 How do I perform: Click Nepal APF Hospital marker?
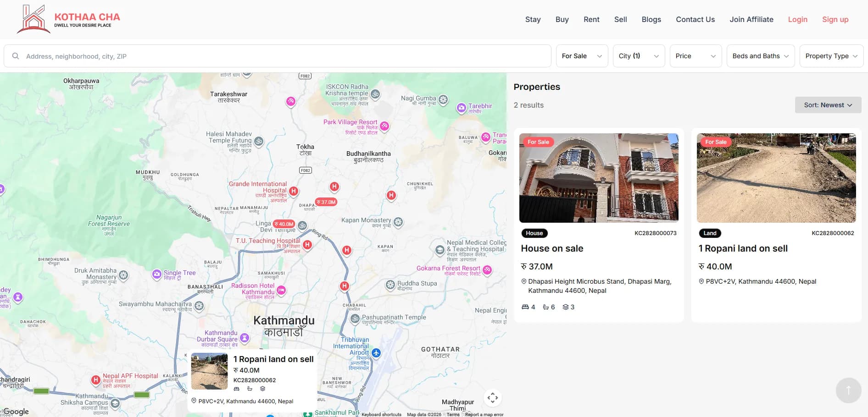click(95, 379)
